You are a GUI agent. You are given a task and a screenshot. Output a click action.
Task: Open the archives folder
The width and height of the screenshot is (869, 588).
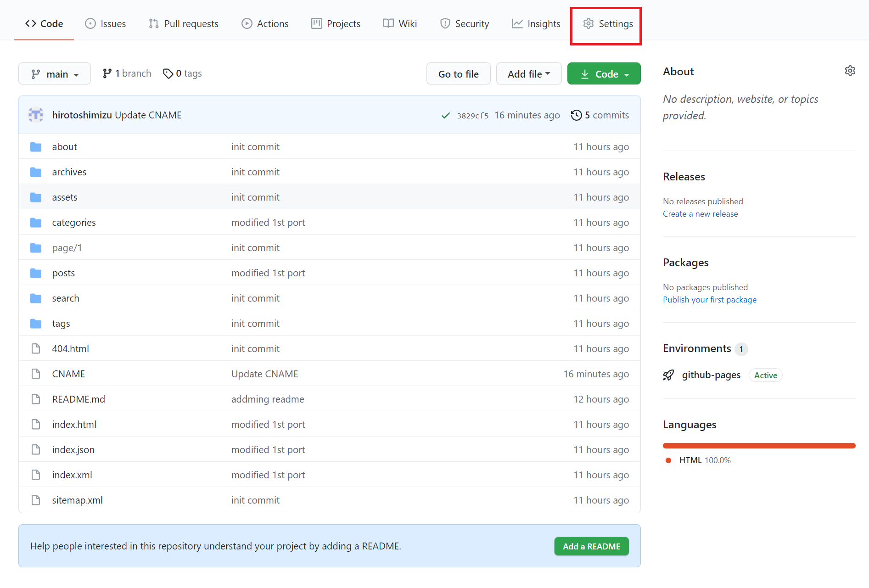pyautogui.click(x=69, y=172)
